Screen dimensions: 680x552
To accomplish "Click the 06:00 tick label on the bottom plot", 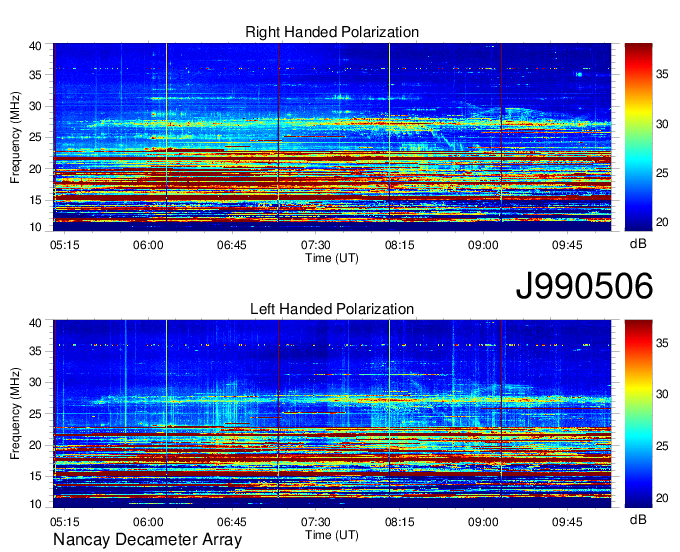I will pos(148,522).
